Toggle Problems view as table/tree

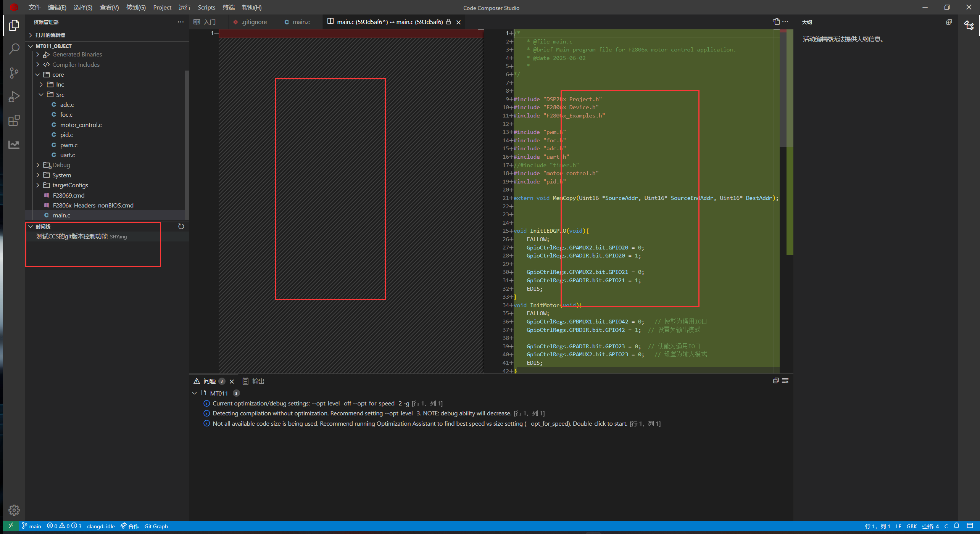click(785, 381)
